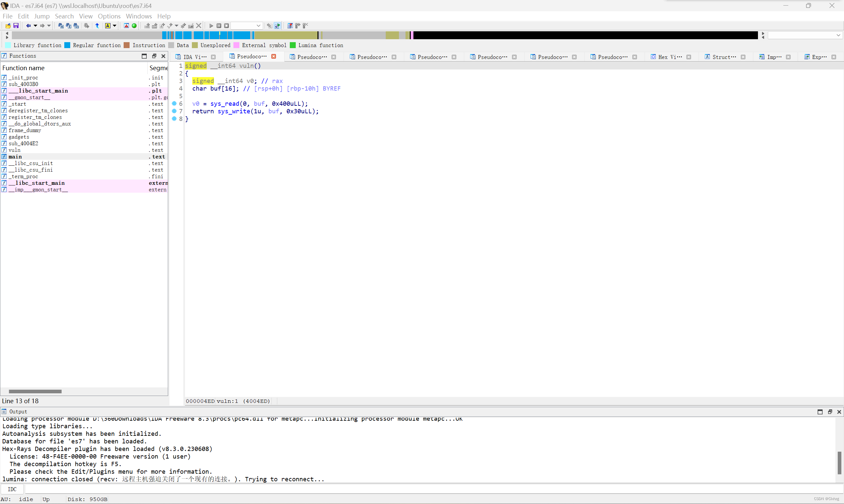844x504 pixels.
Task: Open the Options menu
Action: click(x=109, y=16)
